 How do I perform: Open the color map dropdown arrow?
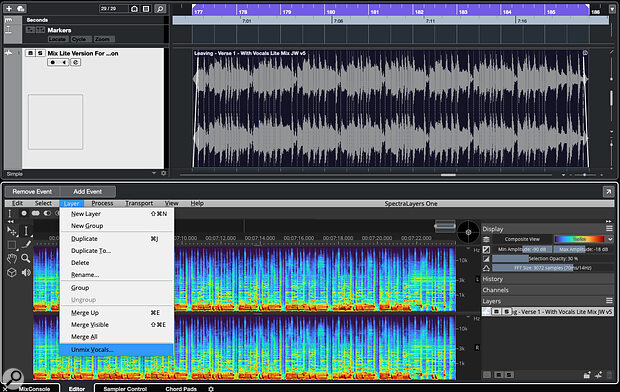(610, 239)
